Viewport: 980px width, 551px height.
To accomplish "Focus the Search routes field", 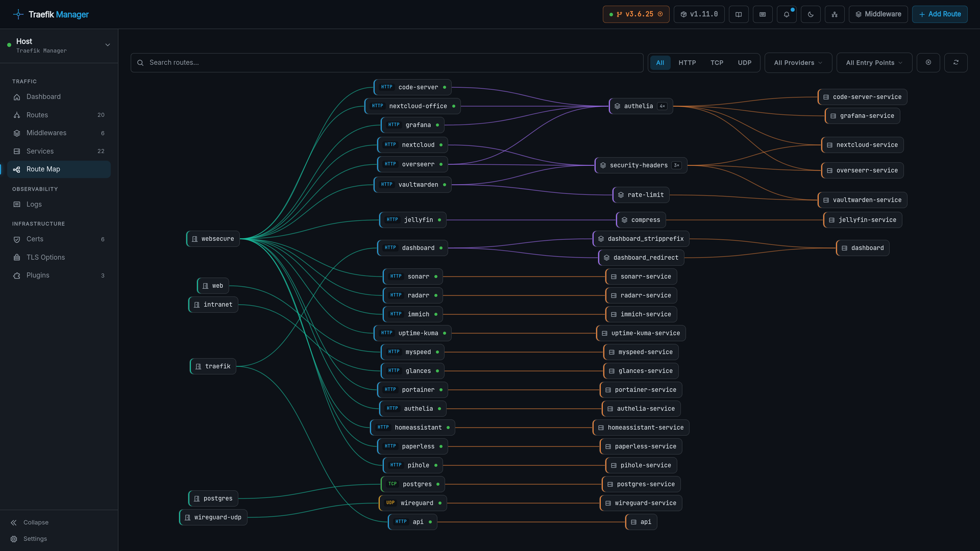I will [387, 63].
